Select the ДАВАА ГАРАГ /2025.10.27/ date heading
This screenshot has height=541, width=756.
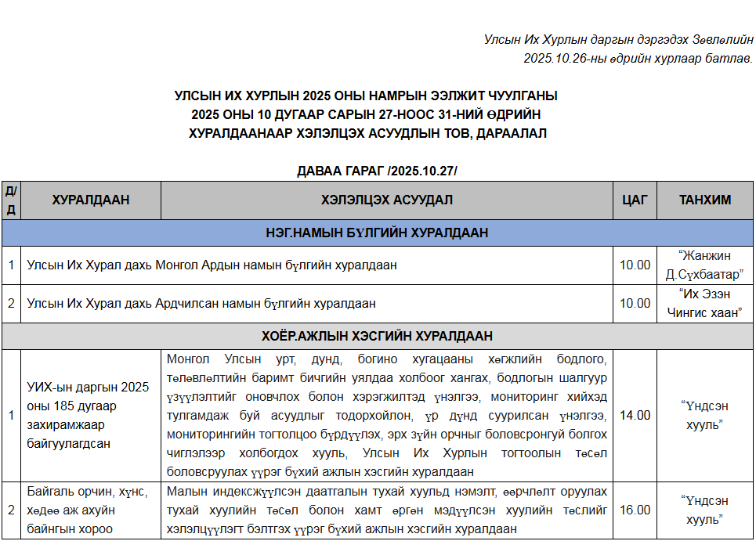coord(377,171)
